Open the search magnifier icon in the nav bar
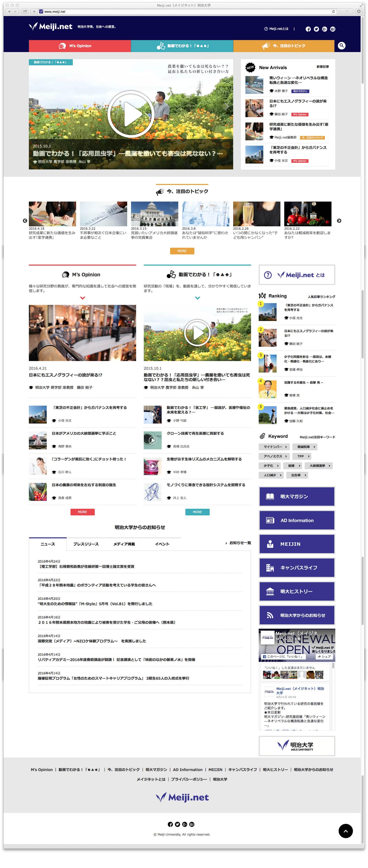This screenshot has height=868, width=368. pos(341,45)
